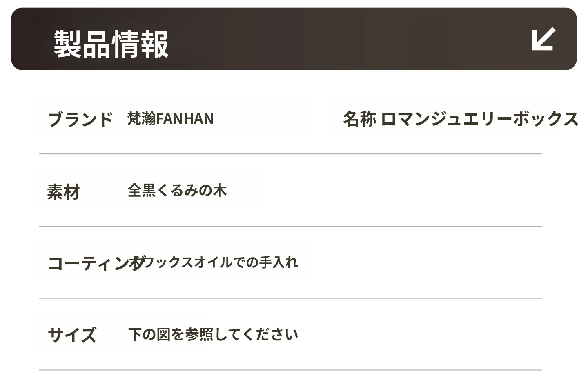Click the ロマンジュエリーボックス product name

[x=479, y=119]
